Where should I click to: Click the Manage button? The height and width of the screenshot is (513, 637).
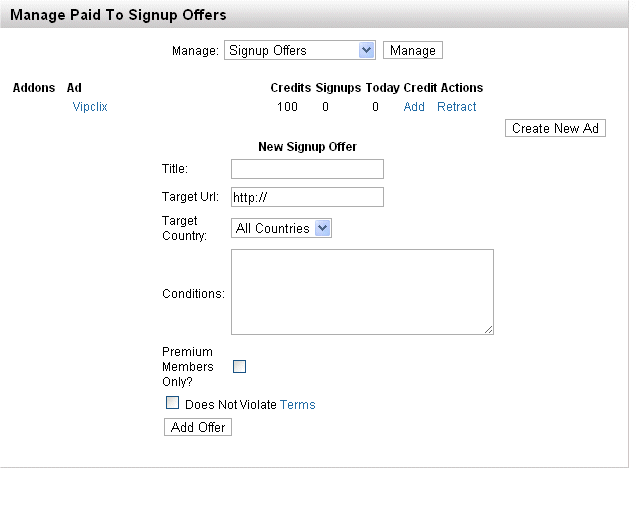point(413,50)
